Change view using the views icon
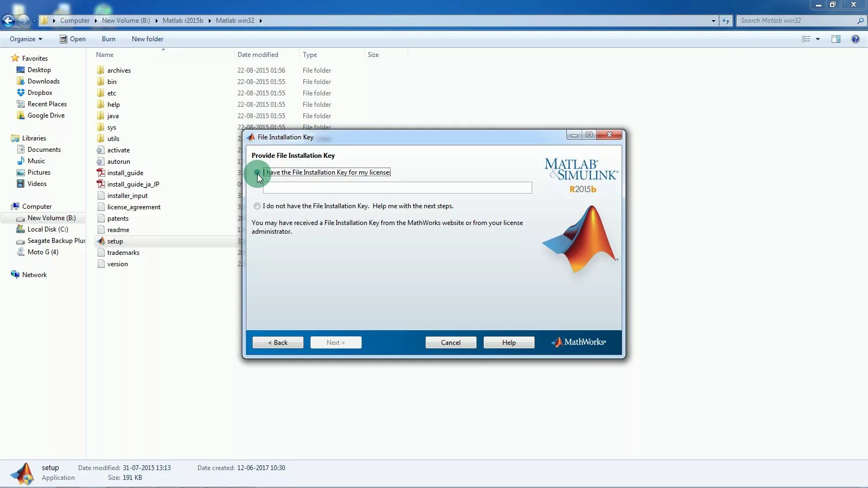The height and width of the screenshot is (488, 868). [806, 39]
